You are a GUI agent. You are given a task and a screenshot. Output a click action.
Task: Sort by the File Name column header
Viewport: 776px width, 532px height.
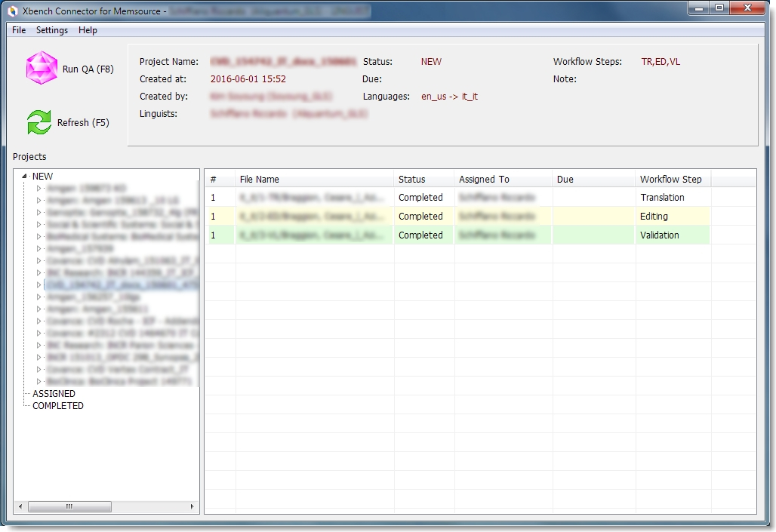pyautogui.click(x=259, y=180)
